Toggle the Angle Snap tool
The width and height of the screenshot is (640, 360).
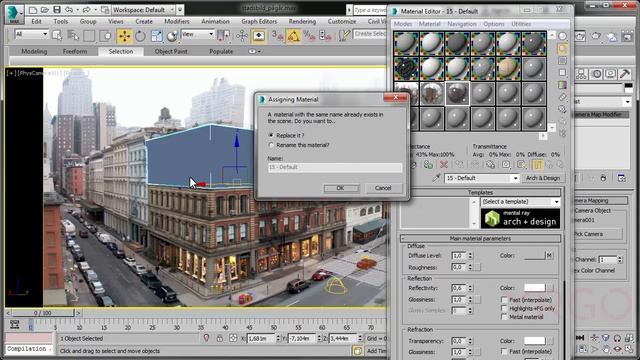click(x=293, y=36)
